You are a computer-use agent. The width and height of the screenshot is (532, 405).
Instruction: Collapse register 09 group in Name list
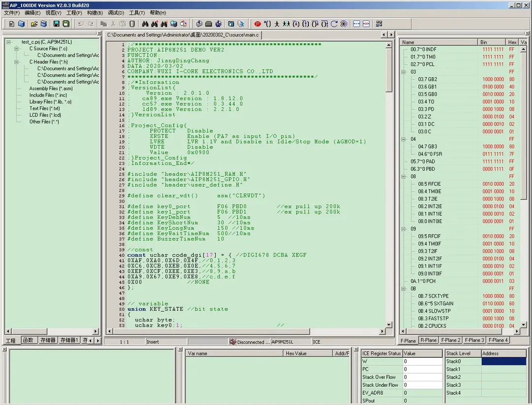[404, 229]
